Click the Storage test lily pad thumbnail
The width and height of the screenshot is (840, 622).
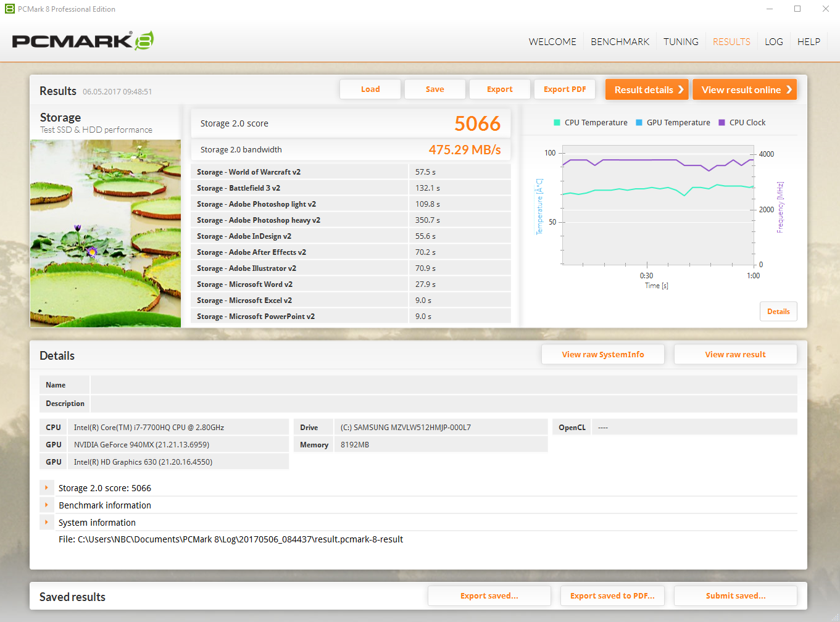(x=106, y=233)
